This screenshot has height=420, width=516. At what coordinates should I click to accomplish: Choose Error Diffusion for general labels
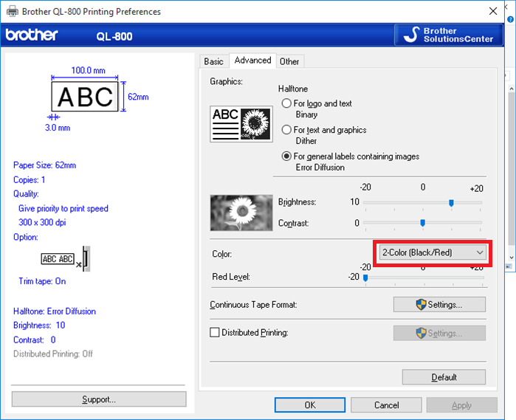[286, 156]
